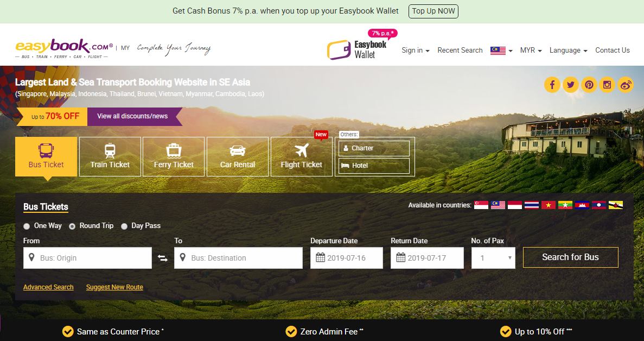Screen dimensions: 644x341
Task: Click the Return Date field 2019-07-17
Action: click(x=427, y=258)
